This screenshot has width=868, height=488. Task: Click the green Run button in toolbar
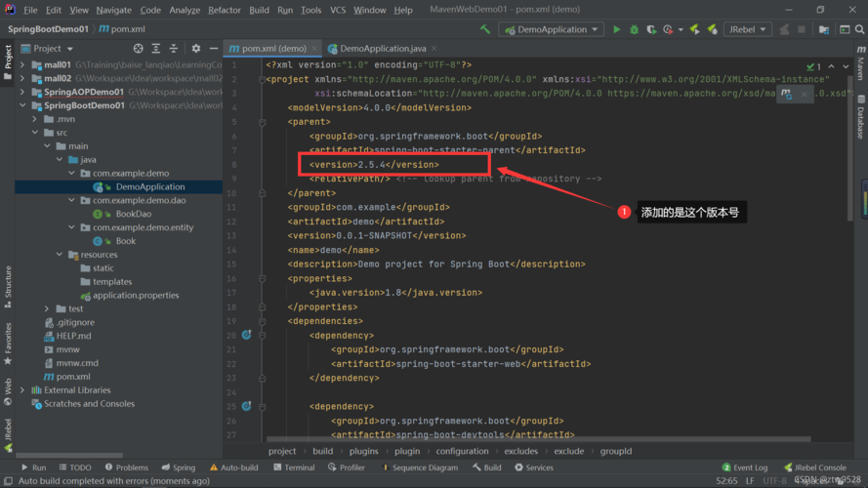tap(616, 29)
